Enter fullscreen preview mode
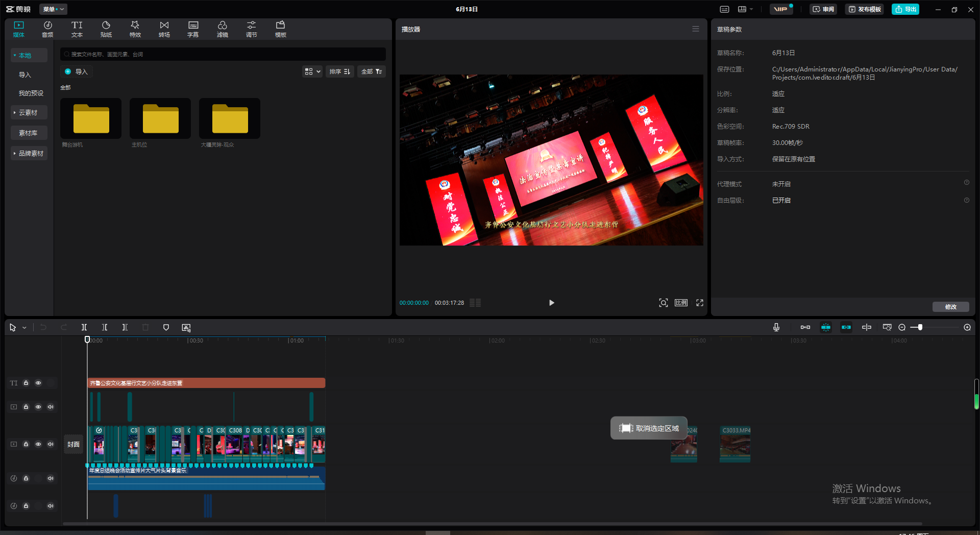Viewport: 980px width, 535px height. pos(700,303)
